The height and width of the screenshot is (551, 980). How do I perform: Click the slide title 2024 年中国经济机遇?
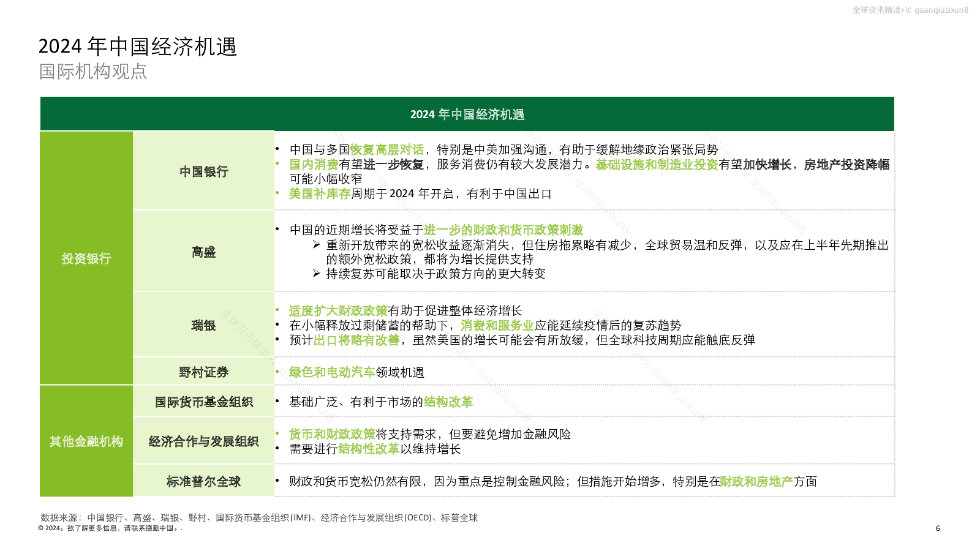(138, 47)
